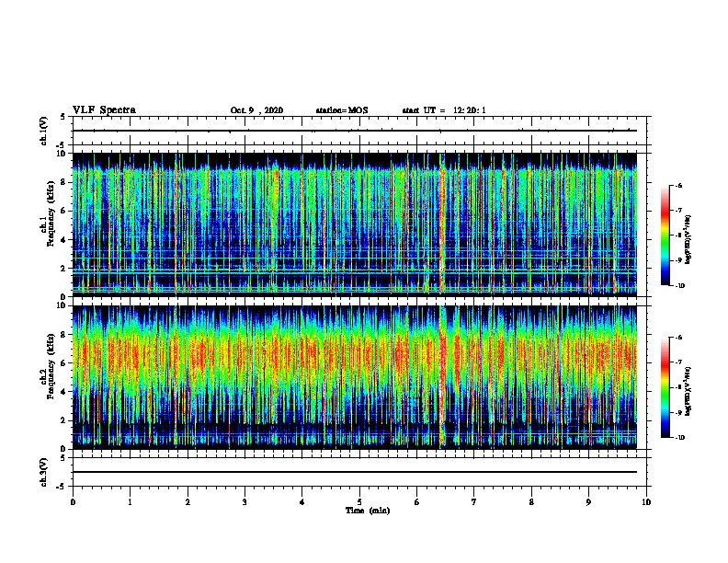Click the "-6" tick on ch.1 colorbar
Image resolution: width=728 pixels, height=563 pixels.
(x=678, y=186)
